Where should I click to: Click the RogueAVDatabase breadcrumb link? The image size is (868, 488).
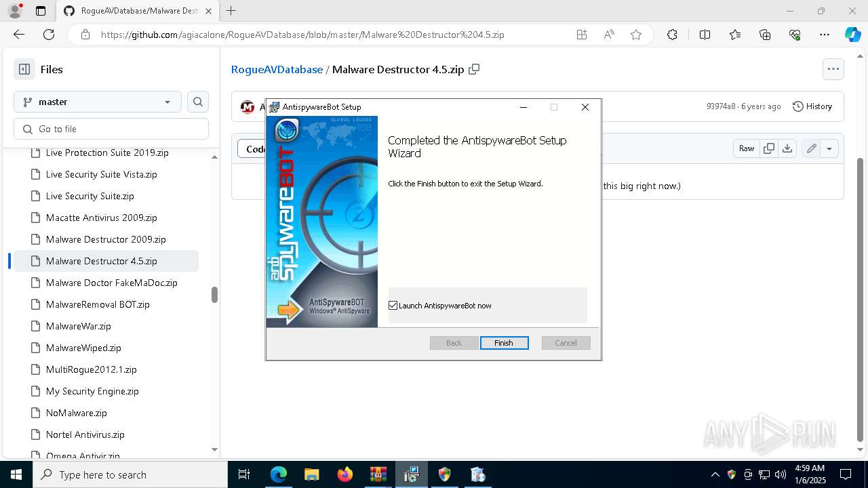pyautogui.click(x=277, y=69)
